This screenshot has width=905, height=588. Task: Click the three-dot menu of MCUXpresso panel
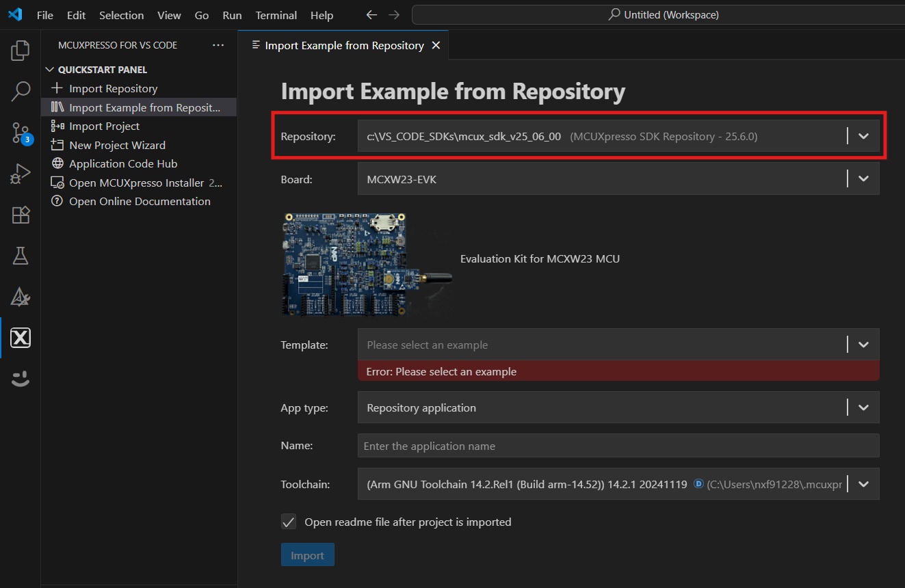[x=218, y=45]
